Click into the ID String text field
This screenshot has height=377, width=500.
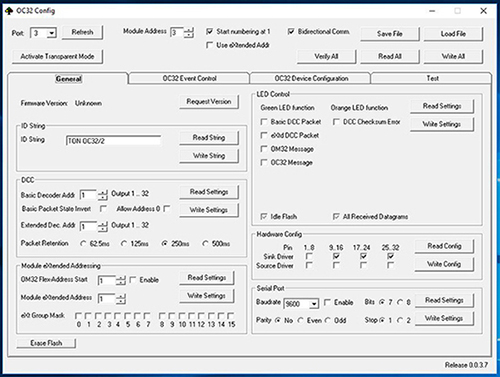pyautogui.click(x=113, y=141)
